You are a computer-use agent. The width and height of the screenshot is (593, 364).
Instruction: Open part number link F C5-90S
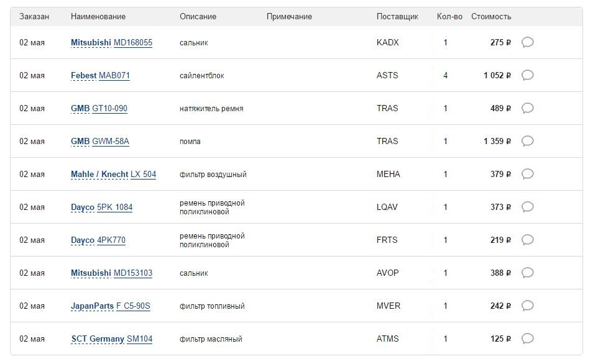pos(133,306)
